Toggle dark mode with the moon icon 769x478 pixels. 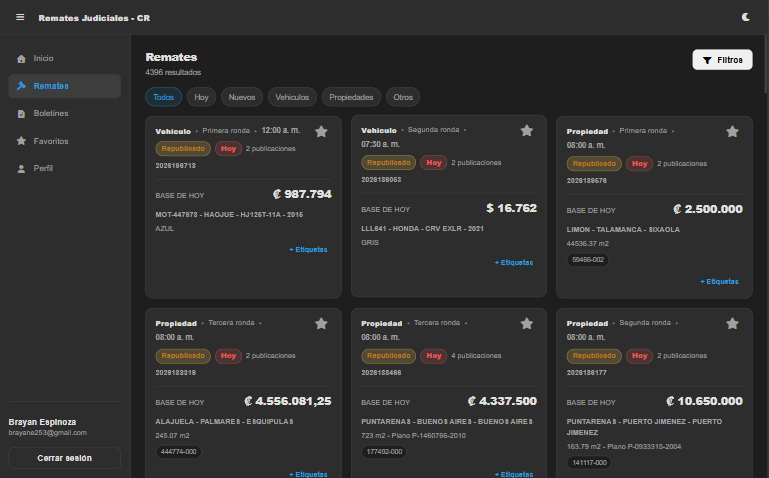click(x=745, y=17)
